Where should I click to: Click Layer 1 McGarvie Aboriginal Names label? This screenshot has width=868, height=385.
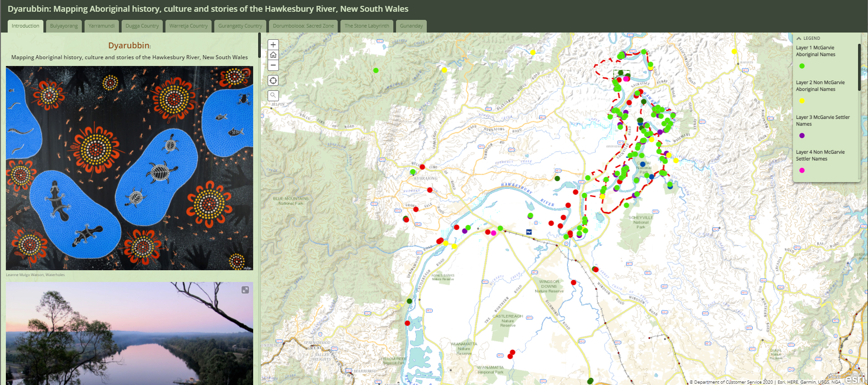click(x=816, y=51)
